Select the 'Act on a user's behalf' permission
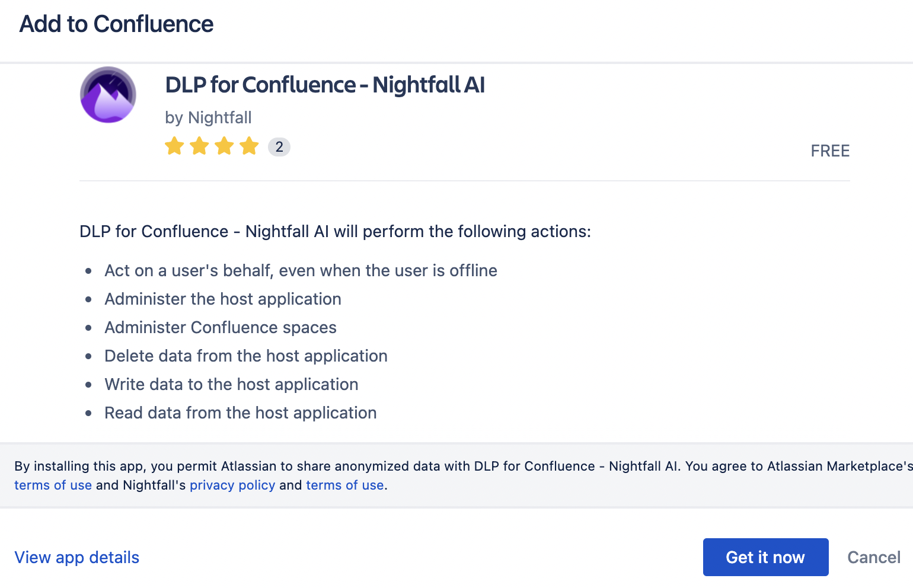 [x=301, y=270]
